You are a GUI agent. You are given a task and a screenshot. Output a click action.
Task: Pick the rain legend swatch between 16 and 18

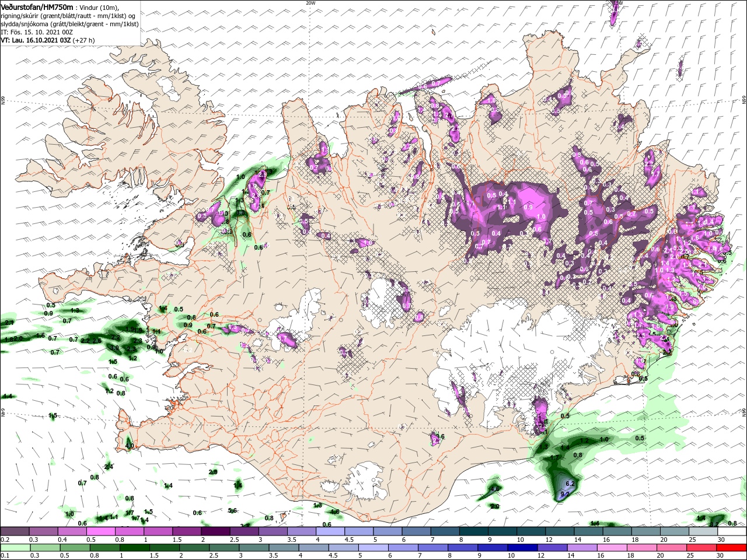pyautogui.click(x=613, y=548)
